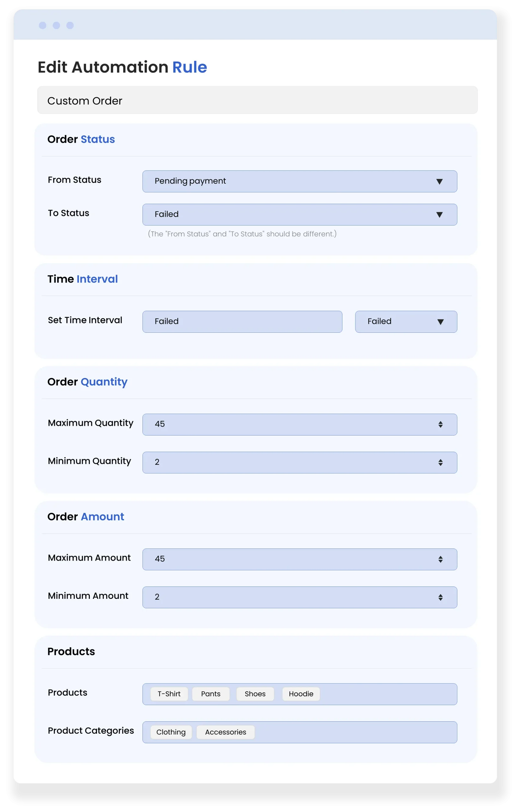
Task: Click the Minimum Amount stepper arrows
Action: pyautogui.click(x=440, y=598)
